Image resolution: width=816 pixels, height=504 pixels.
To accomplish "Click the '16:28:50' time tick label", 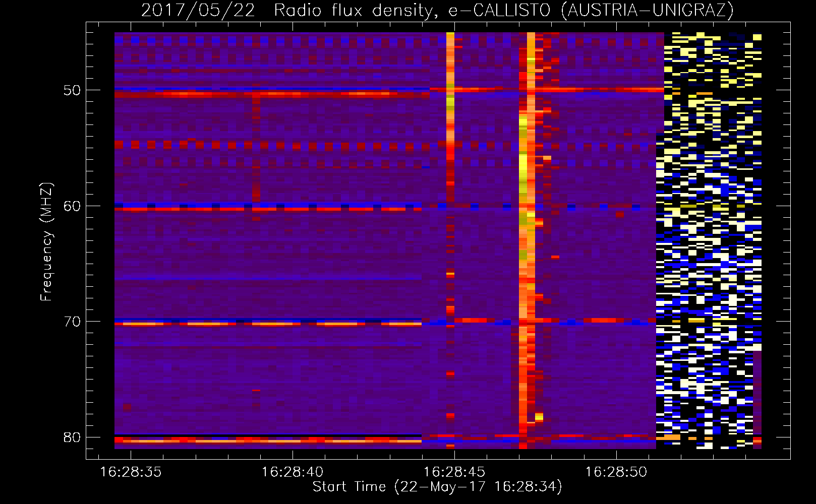I will pyautogui.click(x=616, y=472).
